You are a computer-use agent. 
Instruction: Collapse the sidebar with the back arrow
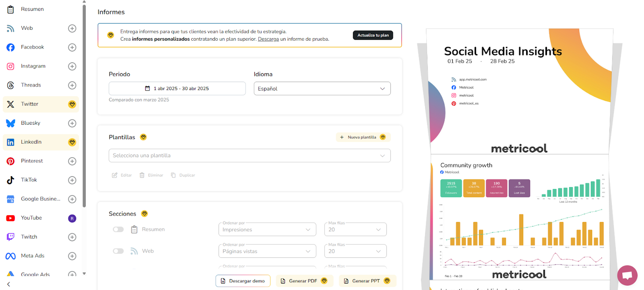[x=8, y=284]
